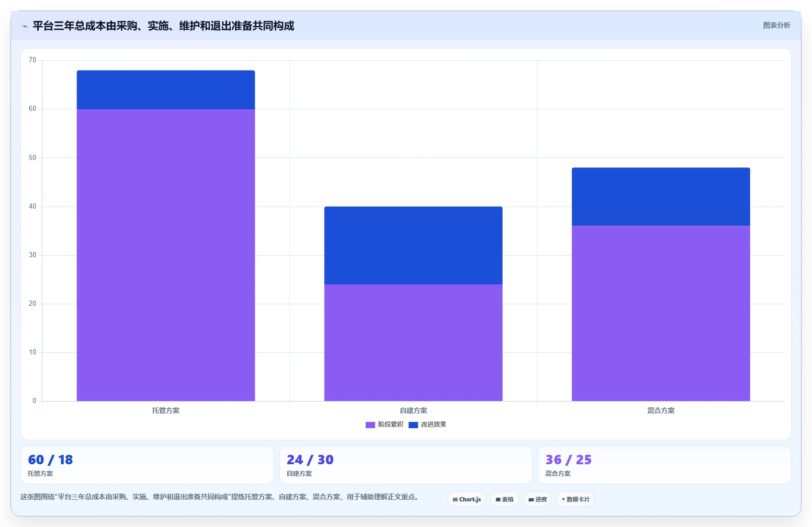Choose the 数据卡片 chip
Viewport: 812px width, 527px height.
pyautogui.click(x=575, y=499)
